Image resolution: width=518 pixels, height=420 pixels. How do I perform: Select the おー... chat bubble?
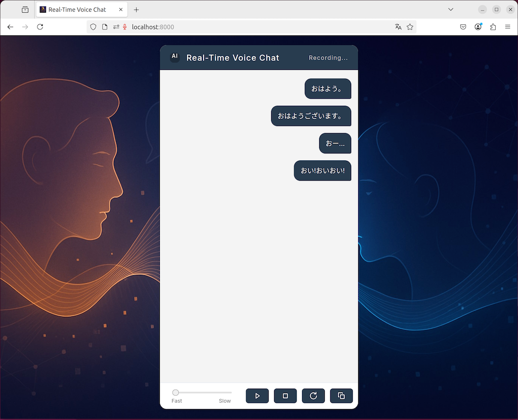pos(335,143)
